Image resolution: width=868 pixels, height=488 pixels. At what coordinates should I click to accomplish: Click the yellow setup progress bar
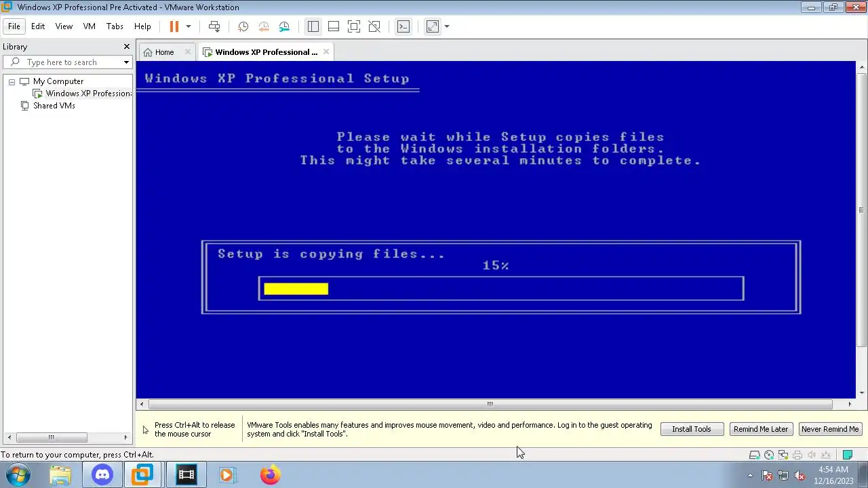coord(296,289)
